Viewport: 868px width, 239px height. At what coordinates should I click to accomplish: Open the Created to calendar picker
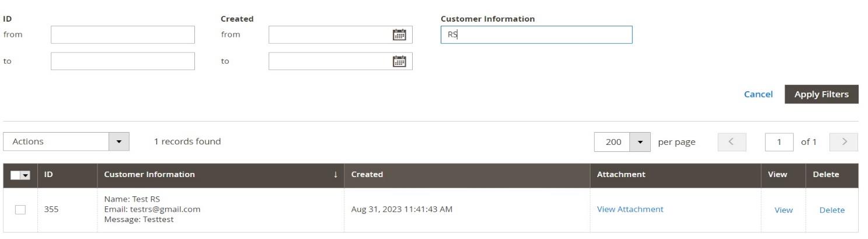click(x=399, y=61)
